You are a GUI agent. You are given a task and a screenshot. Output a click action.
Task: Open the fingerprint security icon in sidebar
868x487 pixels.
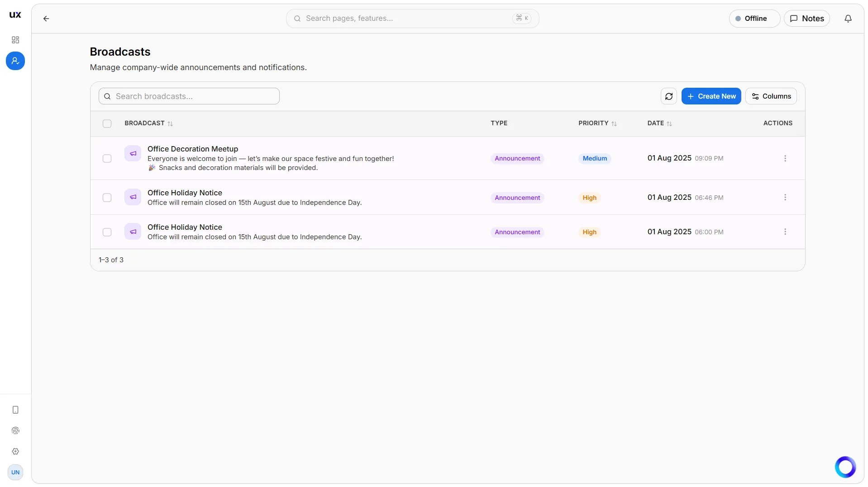point(15,430)
